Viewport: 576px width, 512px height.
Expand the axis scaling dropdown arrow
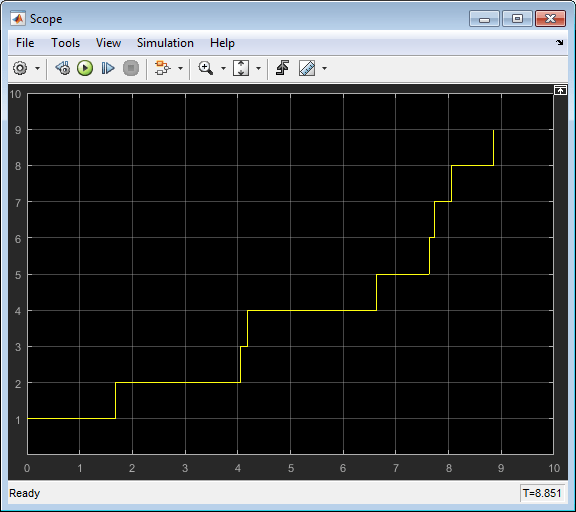click(258, 68)
